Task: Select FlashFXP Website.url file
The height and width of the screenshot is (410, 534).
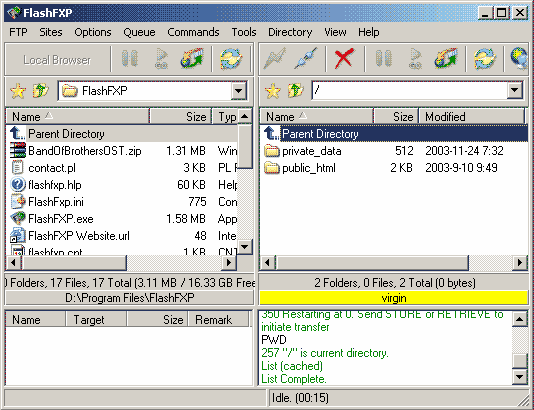Action: (x=122, y=236)
